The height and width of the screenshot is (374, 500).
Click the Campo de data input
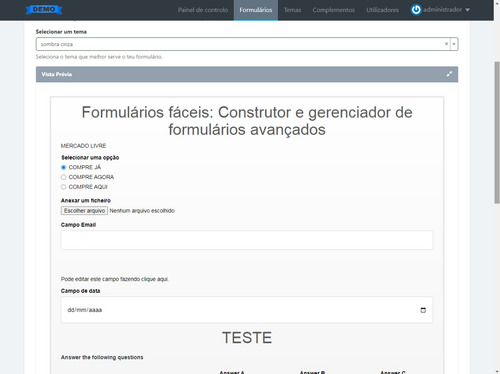click(x=247, y=310)
